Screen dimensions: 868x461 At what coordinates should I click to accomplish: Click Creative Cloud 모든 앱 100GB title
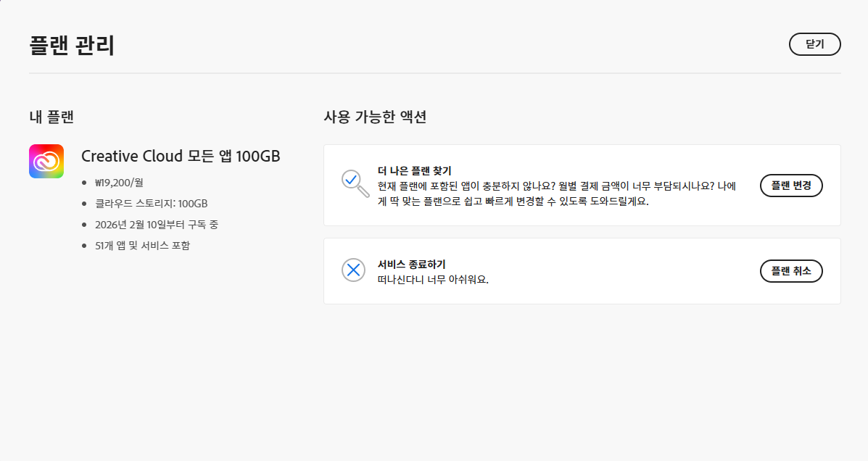(x=181, y=156)
